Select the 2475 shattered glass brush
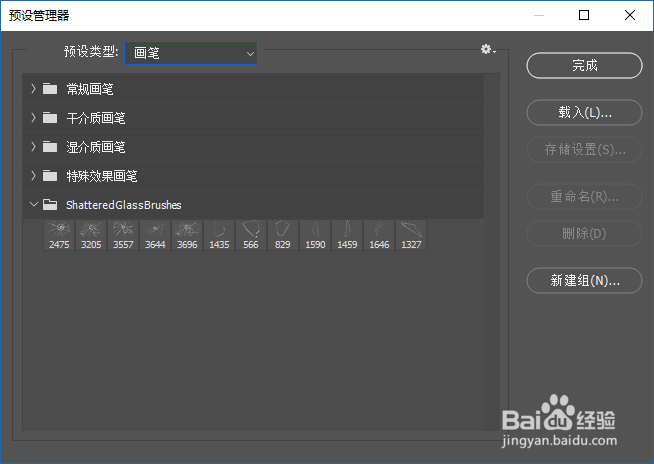The image size is (654, 464). (x=59, y=235)
